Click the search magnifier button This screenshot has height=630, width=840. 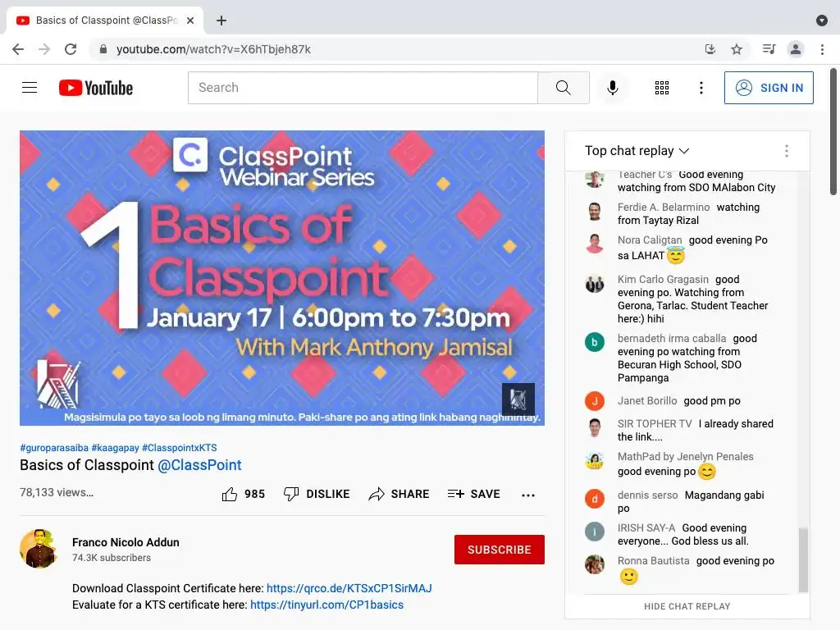564,87
